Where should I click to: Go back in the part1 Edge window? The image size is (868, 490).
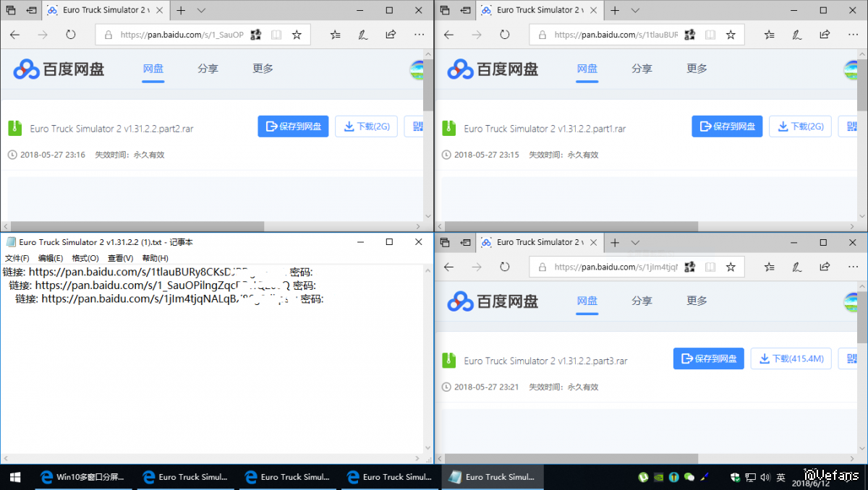[448, 35]
